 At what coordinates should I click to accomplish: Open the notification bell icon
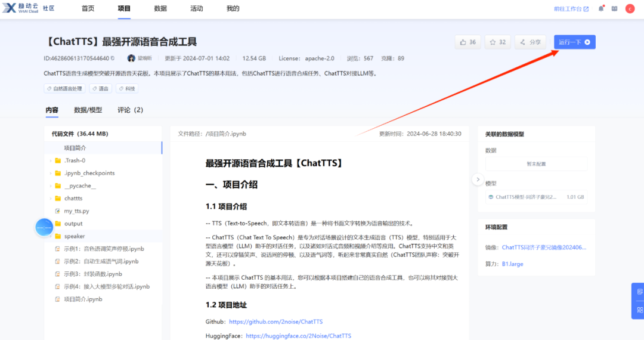(601, 8)
